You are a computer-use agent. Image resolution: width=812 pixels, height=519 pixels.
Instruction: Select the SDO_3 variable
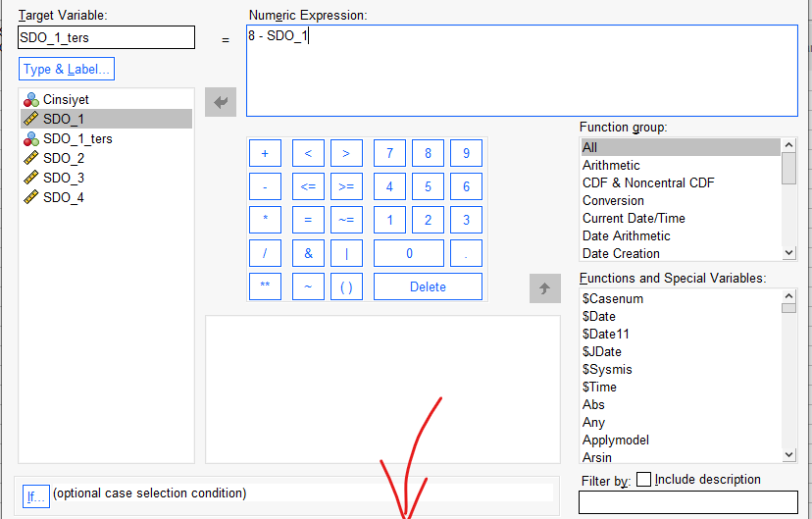pyautogui.click(x=106, y=178)
